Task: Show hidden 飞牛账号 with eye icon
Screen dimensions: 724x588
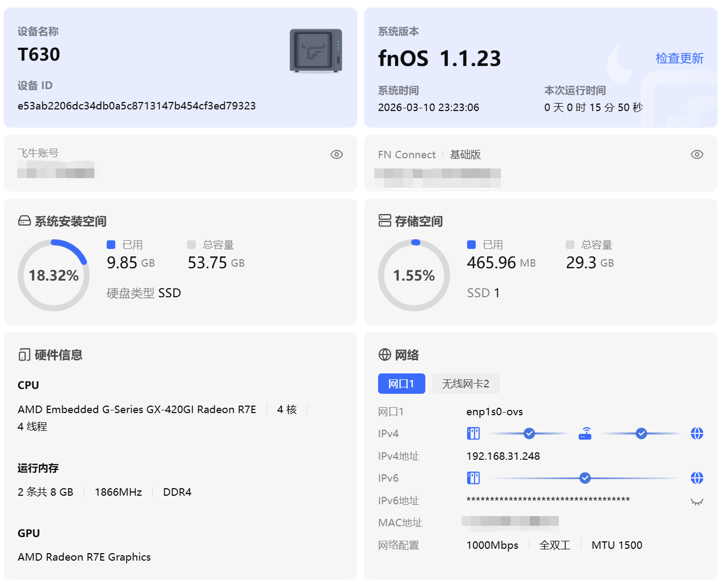Action: coord(336,155)
